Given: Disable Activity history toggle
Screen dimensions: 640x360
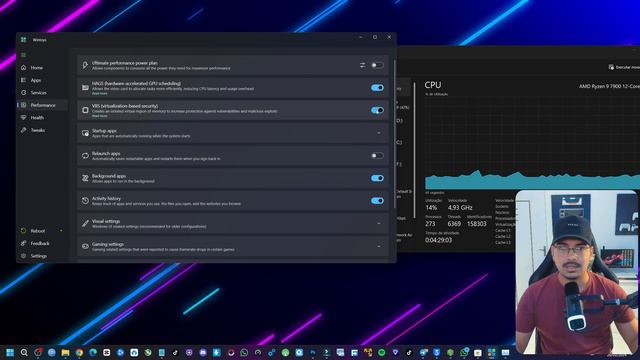Looking at the screenshot, I should pos(377,200).
